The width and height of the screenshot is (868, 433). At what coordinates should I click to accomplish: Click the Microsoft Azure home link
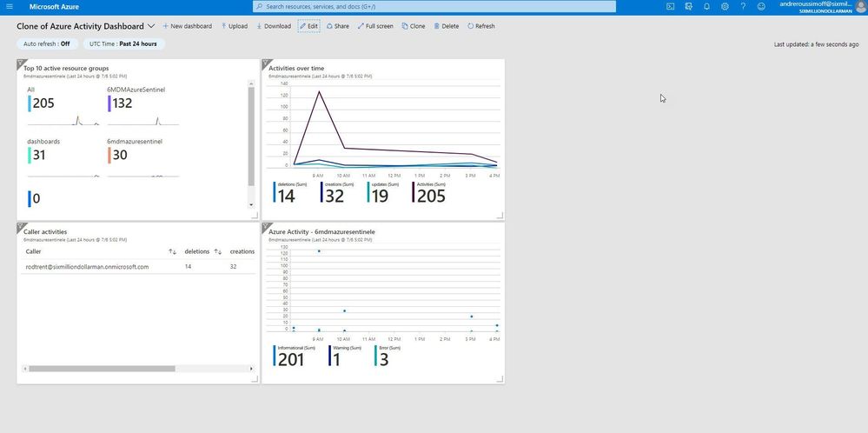tap(54, 7)
